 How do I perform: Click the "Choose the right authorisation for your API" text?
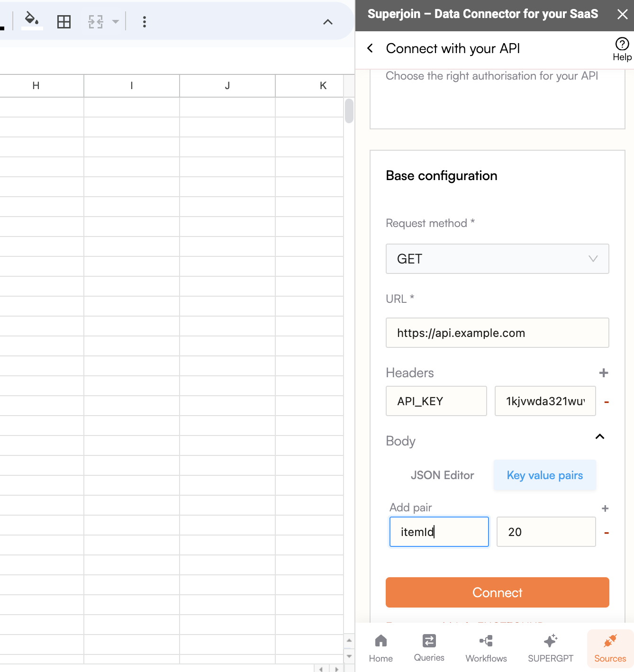(492, 76)
